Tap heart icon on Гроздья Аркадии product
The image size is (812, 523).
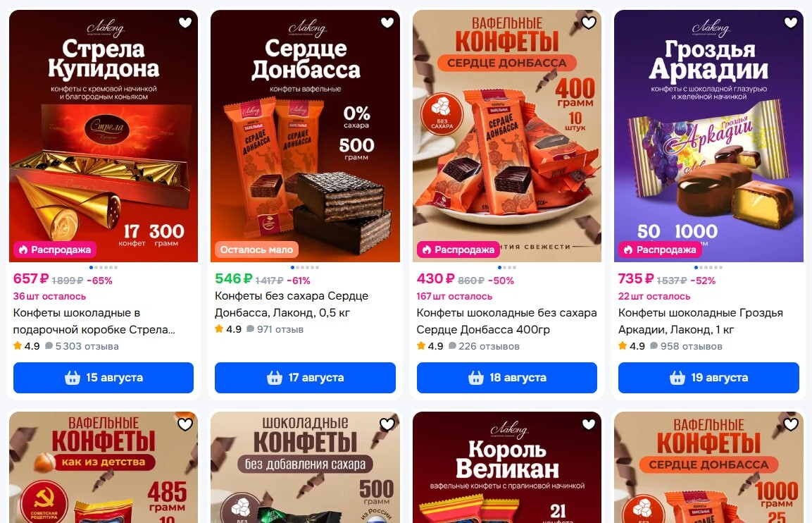790,23
